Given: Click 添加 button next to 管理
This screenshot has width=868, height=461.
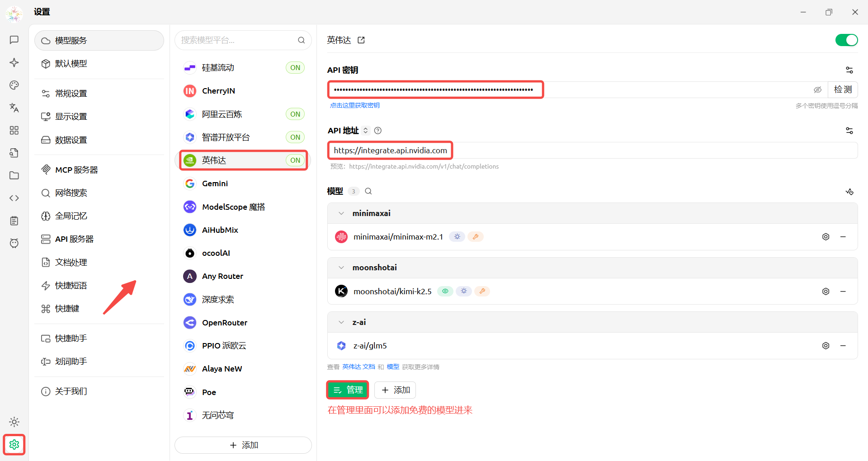Looking at the screenshot, I should tap(395, 390).
